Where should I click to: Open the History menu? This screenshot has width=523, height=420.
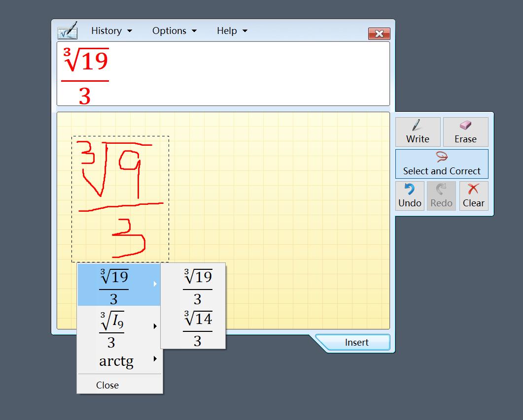coord(111,31)
